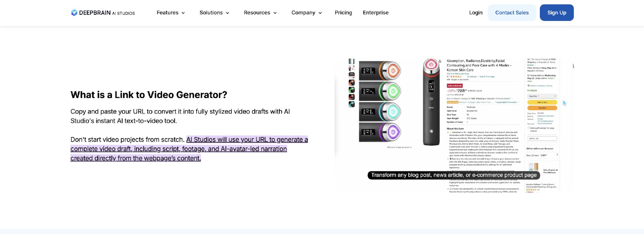The height and width of the screenshot is (234, 644).
Task: Click the location pin beside Deliver to Republic of Korea
Action: (x=528, y=86)
